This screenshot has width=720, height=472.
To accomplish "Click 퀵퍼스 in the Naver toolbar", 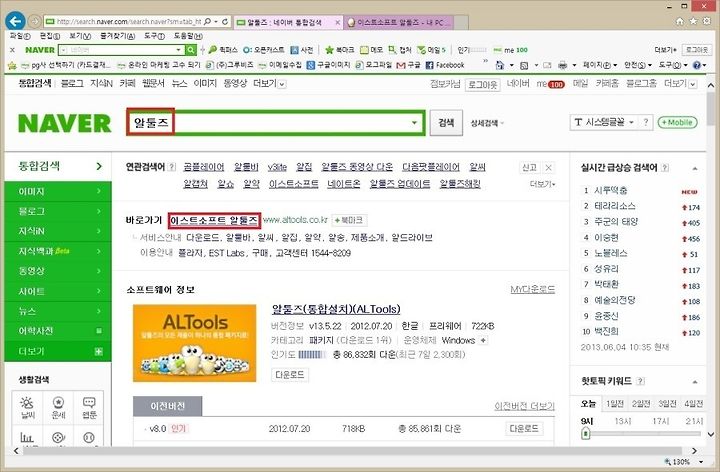I will [x=223, y=50].
